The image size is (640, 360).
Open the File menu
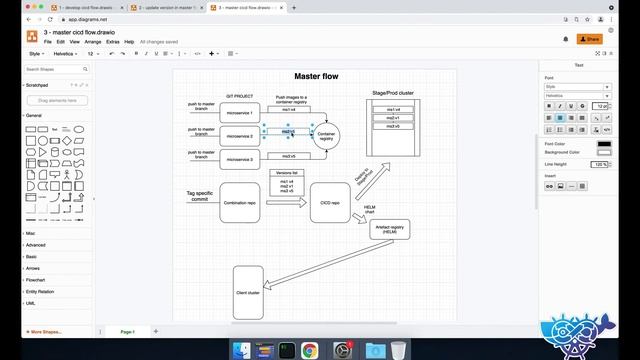pos(48,42)
